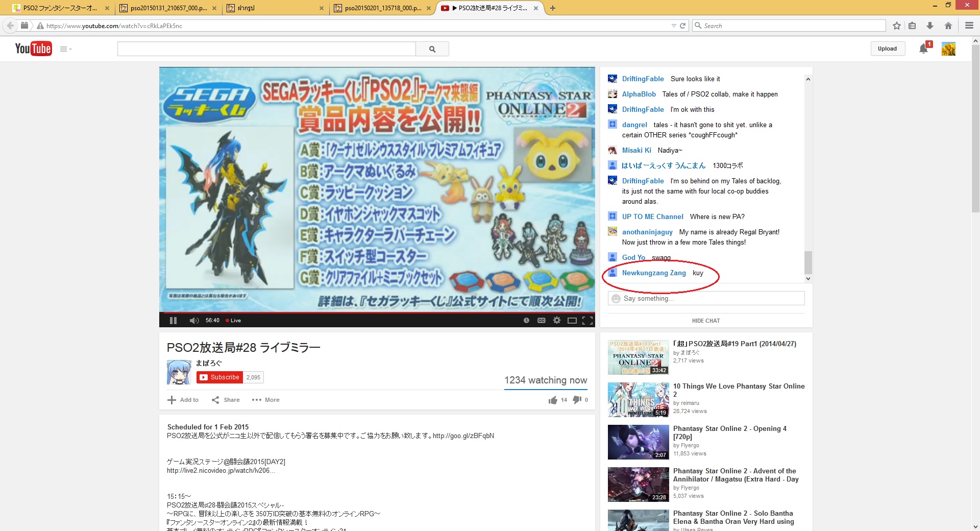Screen dimensions: 980x531
Task: Click the page vertical scrollbar
Action: coord(975,128)
